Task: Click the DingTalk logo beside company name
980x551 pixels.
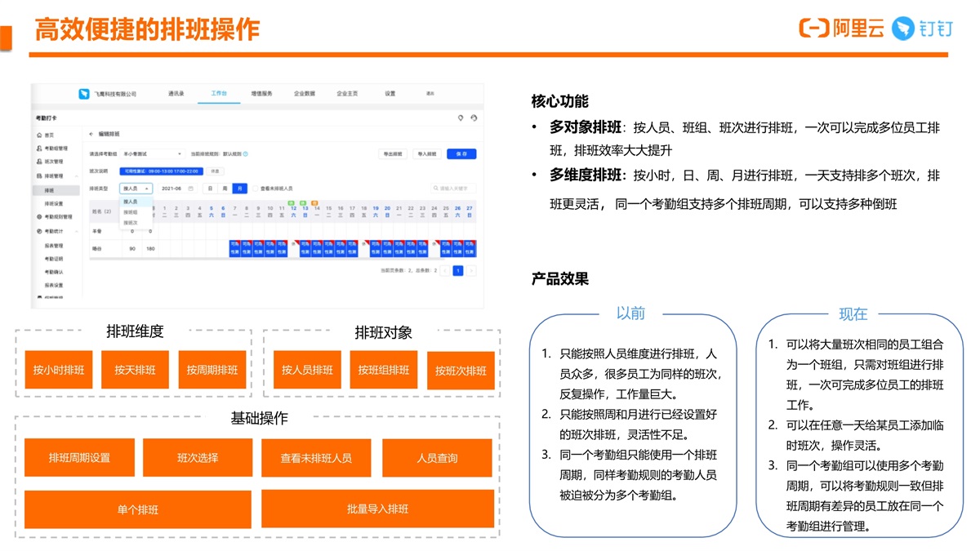Action: click(x=84, y=94)
